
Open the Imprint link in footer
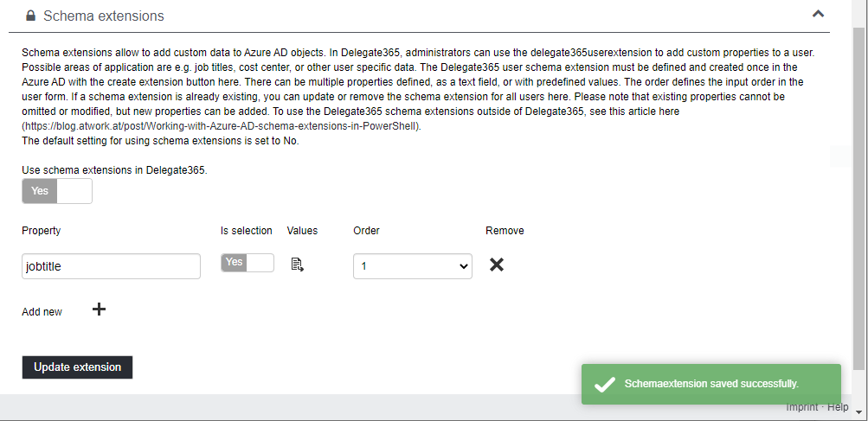point(802,407)
